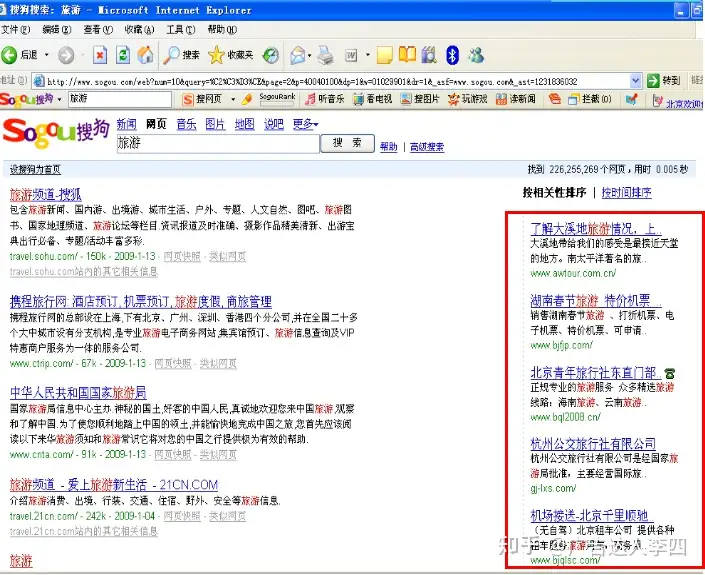This screenshot has width=705, height=575.
Task: Click 读新闻 on the Sogou toolbar
Action: tap(516, 99)
